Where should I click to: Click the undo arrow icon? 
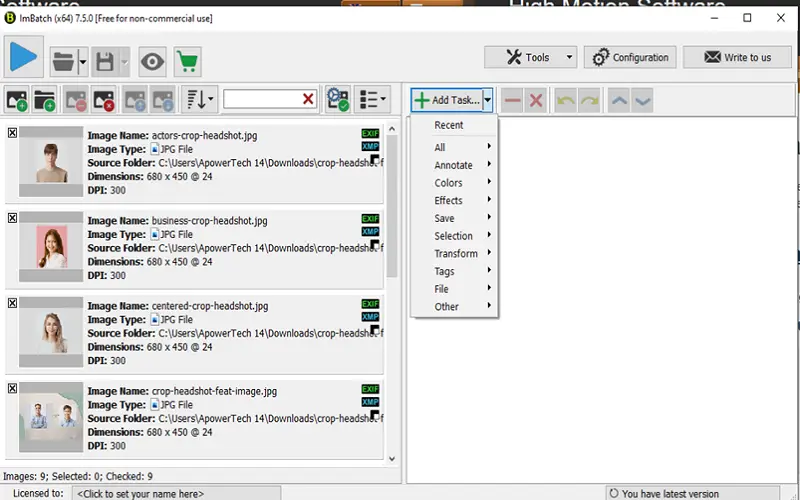565,100
